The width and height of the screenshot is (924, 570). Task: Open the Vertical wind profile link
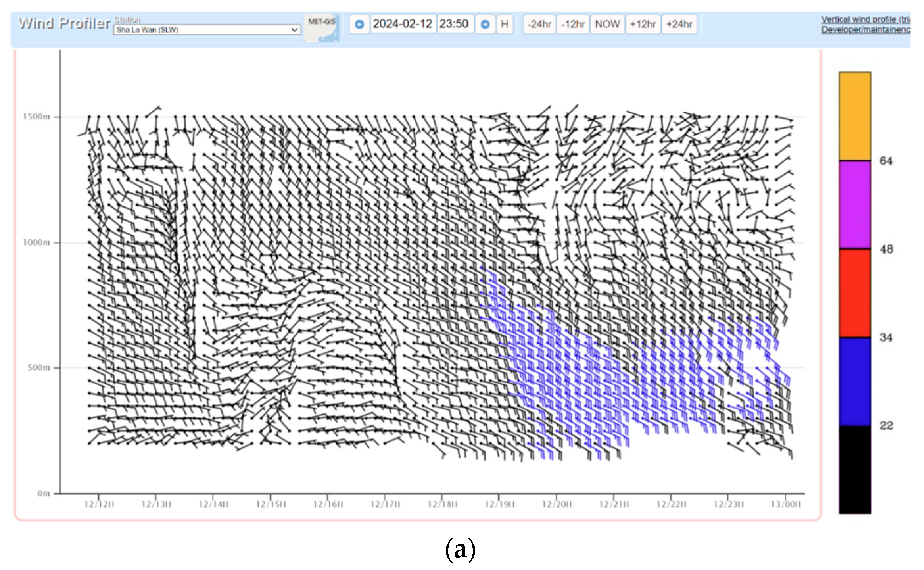[x=865, y=19]
